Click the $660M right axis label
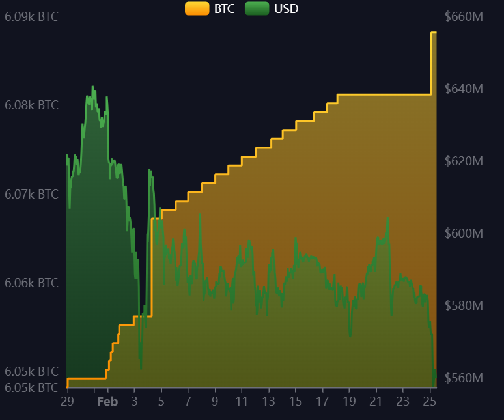The image size is (504, 420). pyautogui.click(x=464, y=17)
